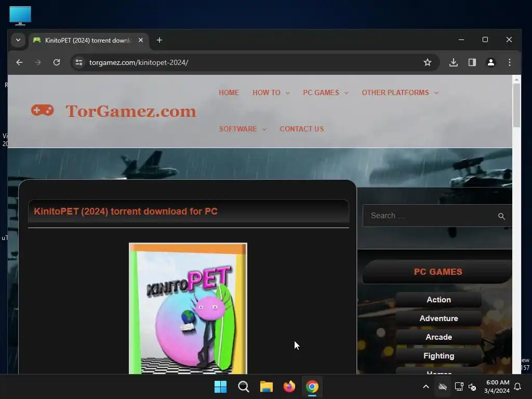Click the search magnifier button
The image size is (532, 399).
501,216
